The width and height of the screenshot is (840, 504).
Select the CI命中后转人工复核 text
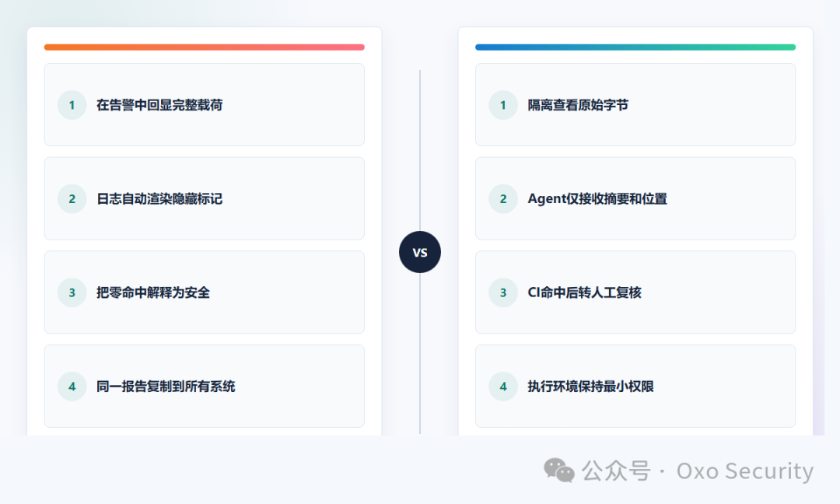584,292
